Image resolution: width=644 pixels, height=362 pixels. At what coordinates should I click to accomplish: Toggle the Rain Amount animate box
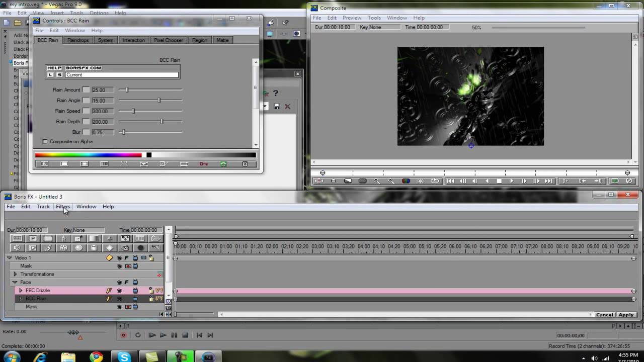86,90
